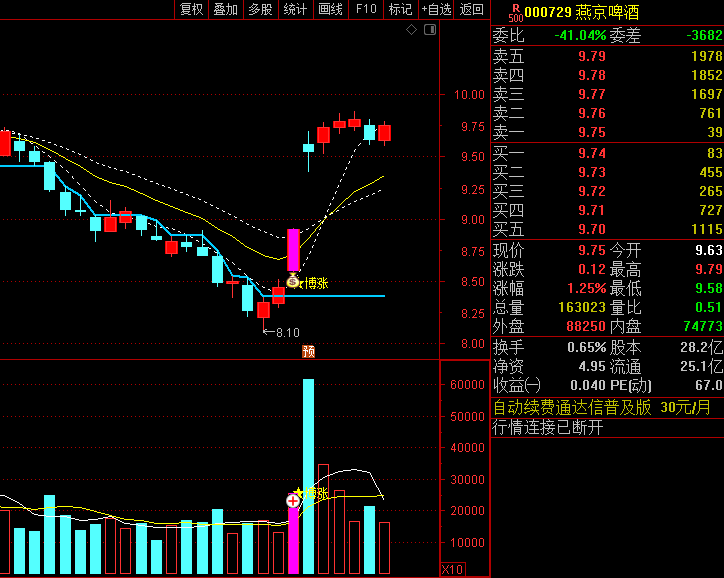Viewport: 724px width, 578px height.
Task: Click the 卖五 price 9.79
Action: pyautogui.click(x=592, y=56)
